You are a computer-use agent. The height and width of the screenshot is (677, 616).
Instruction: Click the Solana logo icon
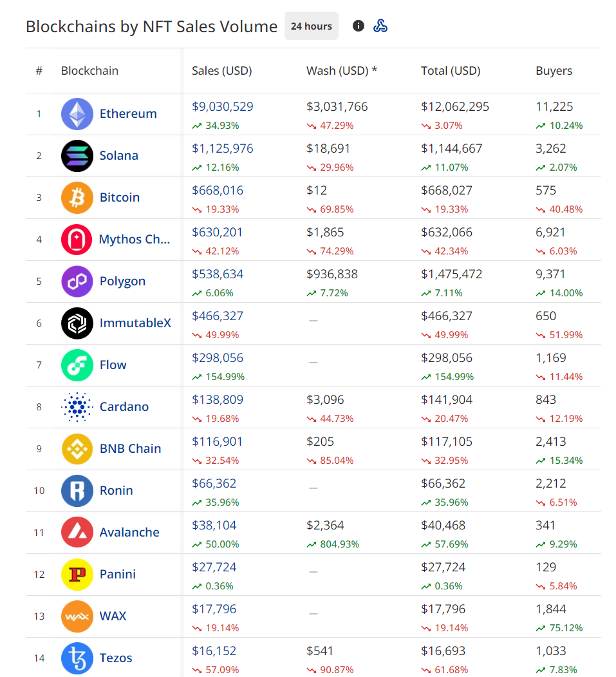77,156
